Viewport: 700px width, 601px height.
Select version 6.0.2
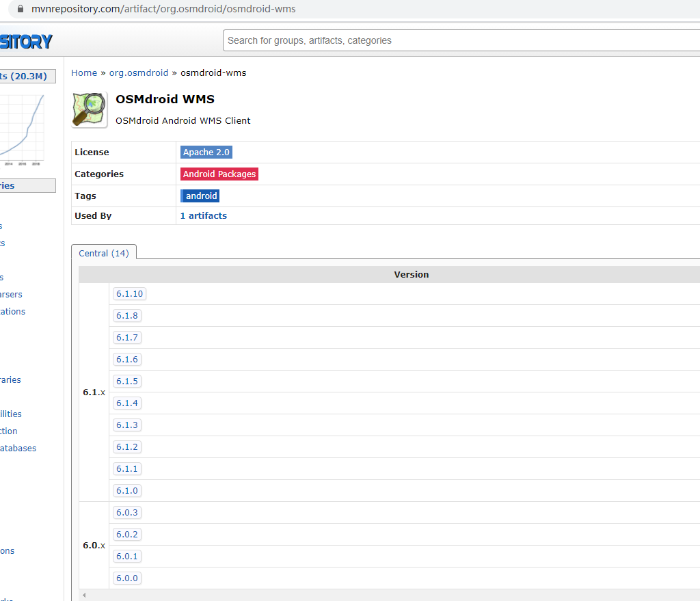[x=126, y=534]
